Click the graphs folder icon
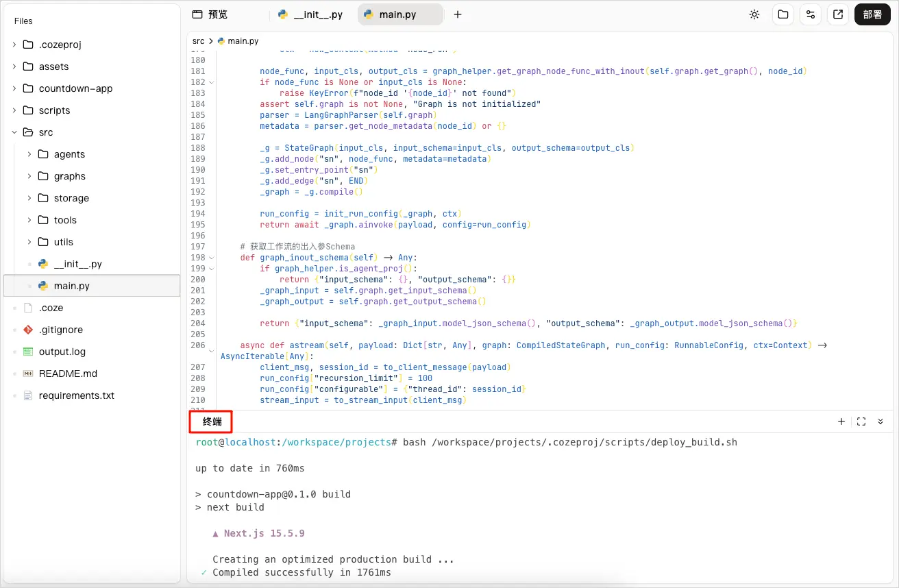The height and width of the screenshot is (588, 899). tap(43, 176)
